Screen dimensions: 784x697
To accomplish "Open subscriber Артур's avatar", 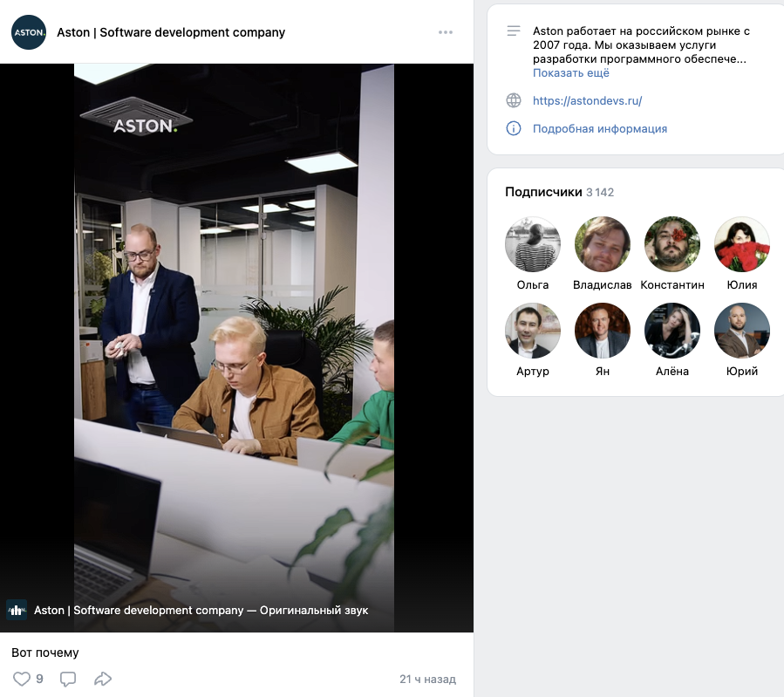I will (x=533, y=331).
